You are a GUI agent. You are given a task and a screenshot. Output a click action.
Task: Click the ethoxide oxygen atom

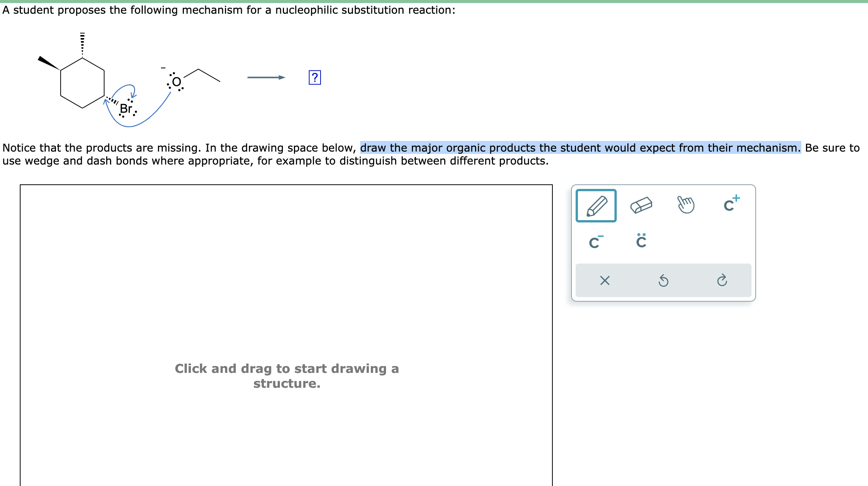click(x=175, y=81)
